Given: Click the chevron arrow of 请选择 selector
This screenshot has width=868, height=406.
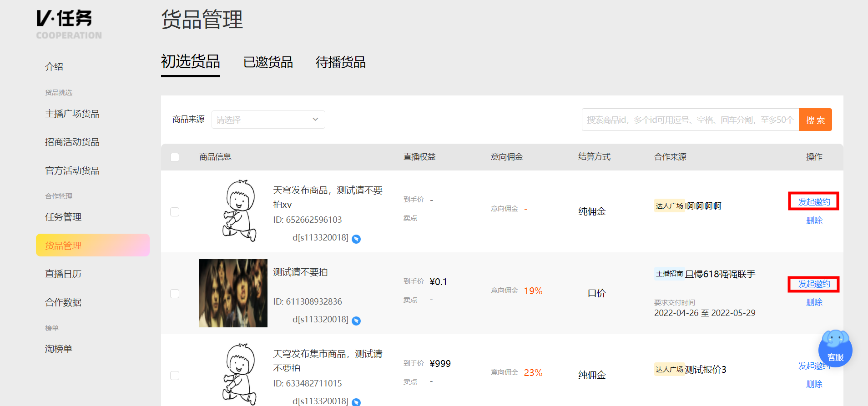Looking at the screenshot, I should pos(315,120).
